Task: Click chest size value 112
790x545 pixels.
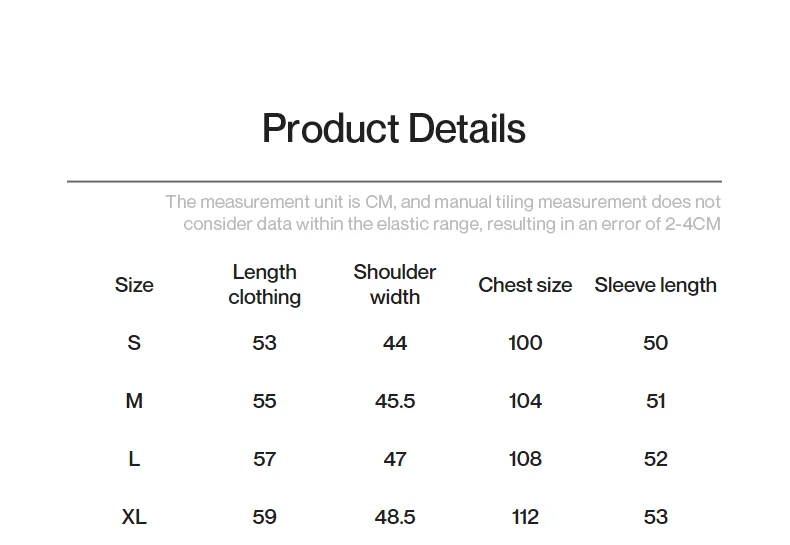Action: (525, 517)
